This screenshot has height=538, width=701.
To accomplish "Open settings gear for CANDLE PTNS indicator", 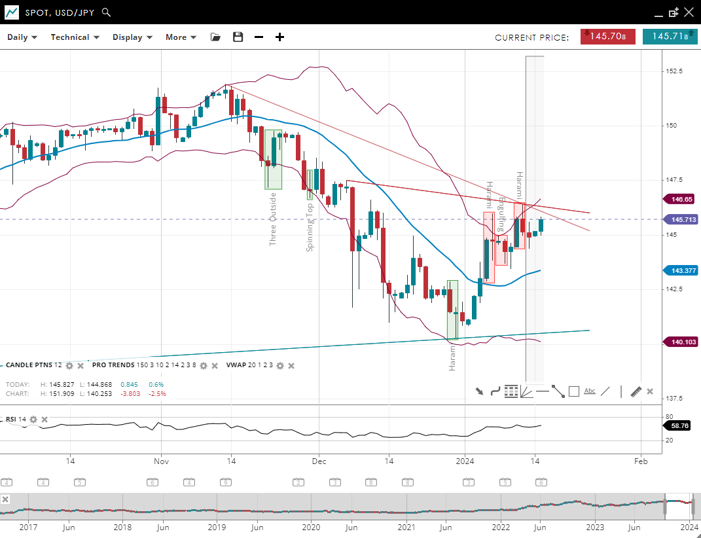I will tap(71, 366).
